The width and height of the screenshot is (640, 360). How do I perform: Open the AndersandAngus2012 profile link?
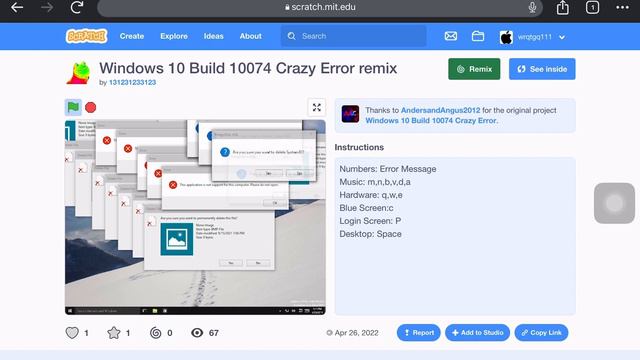440,110
